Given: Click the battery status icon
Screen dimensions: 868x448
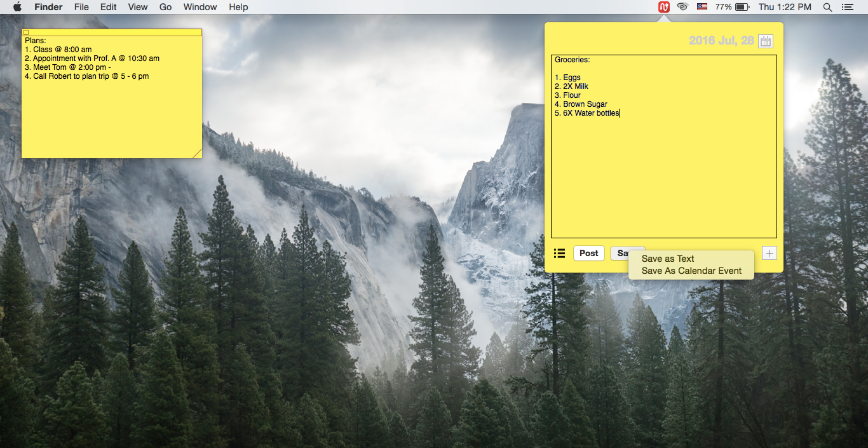Looking at the screenshot, I should (742, 7).
